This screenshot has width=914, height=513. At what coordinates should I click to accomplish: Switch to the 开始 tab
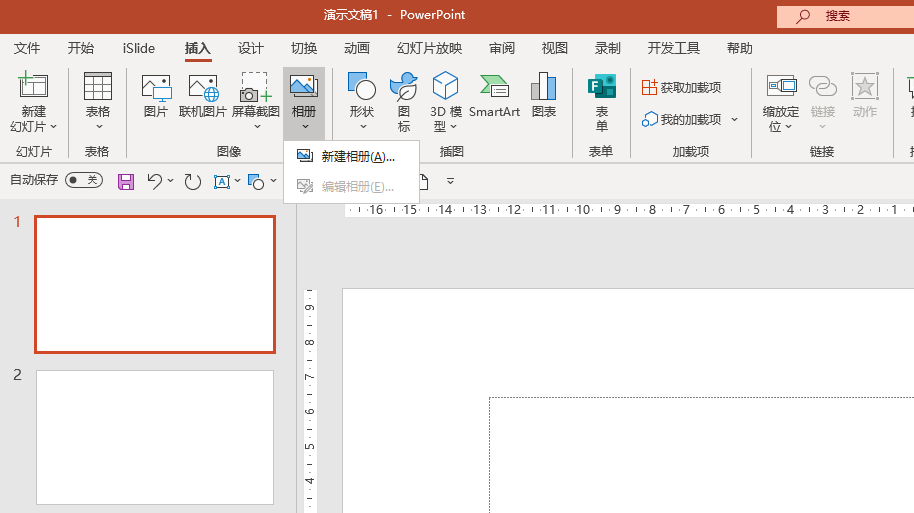(x=80, y=48)
